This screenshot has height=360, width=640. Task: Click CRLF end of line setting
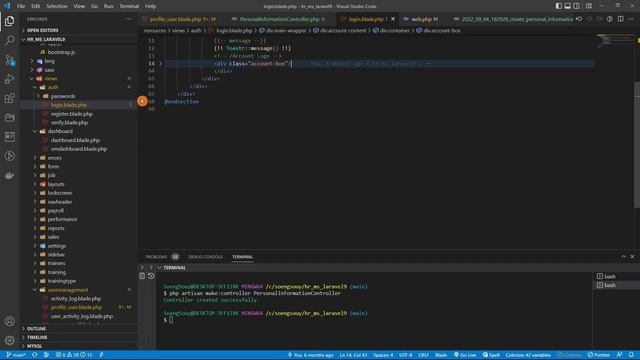423,355
